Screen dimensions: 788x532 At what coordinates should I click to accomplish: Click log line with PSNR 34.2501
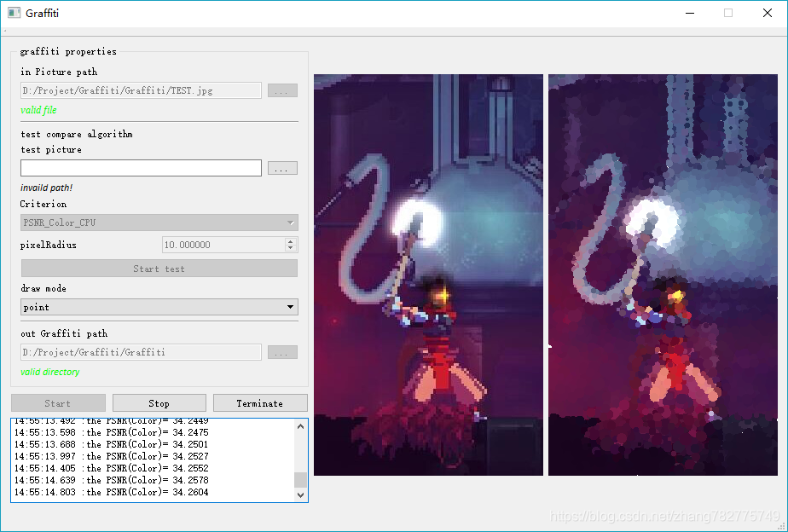111,444
